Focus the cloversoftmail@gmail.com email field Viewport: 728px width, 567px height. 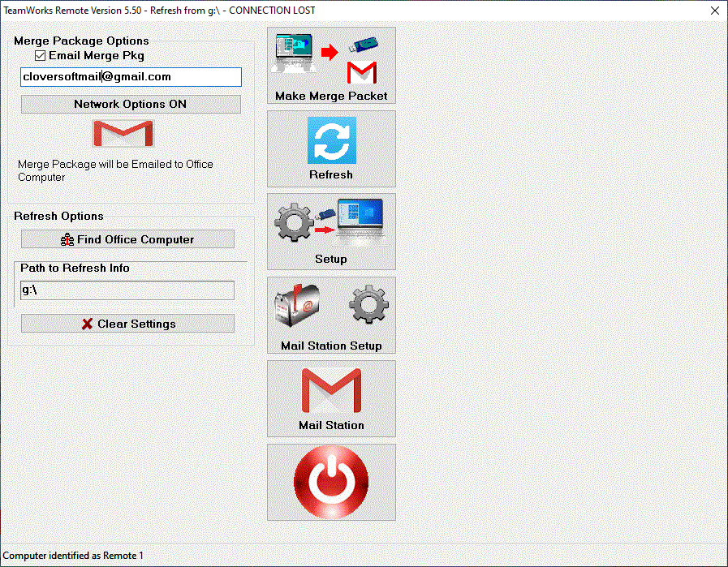tap(131, 77)
